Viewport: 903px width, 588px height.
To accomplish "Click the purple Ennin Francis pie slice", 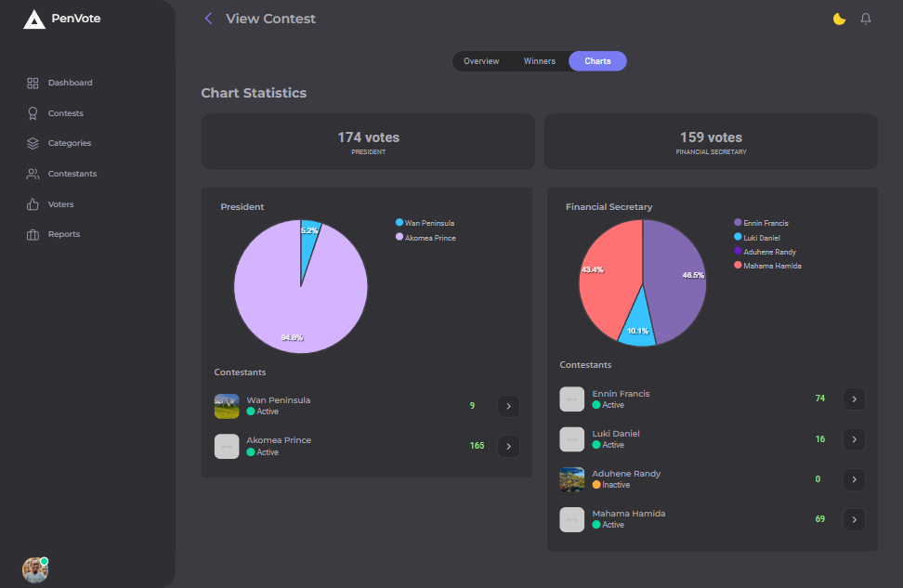I will point(678,279).
